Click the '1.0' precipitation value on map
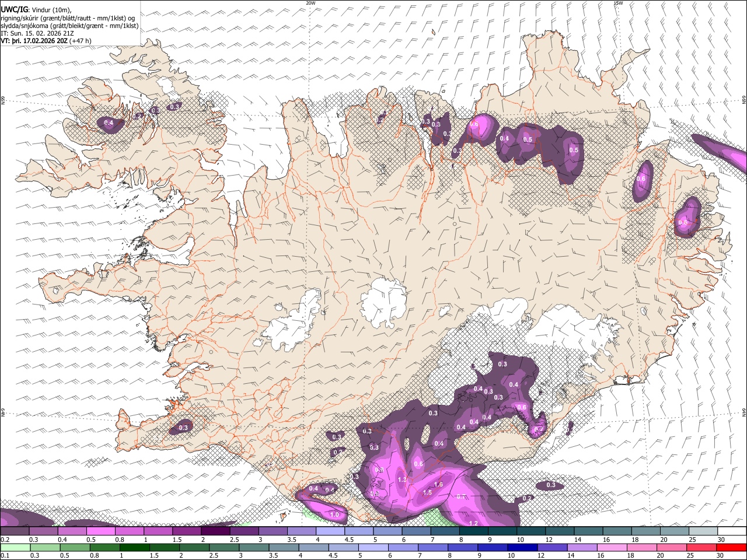 click(x=334, y=515)
